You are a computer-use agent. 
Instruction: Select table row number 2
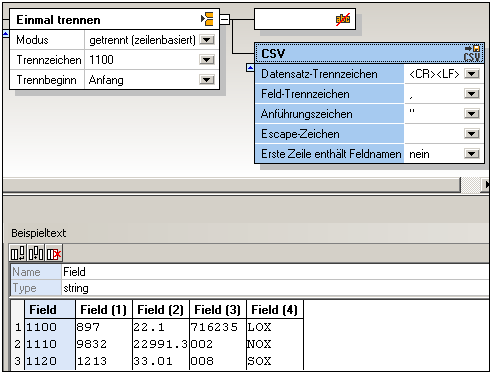point(18,344)
